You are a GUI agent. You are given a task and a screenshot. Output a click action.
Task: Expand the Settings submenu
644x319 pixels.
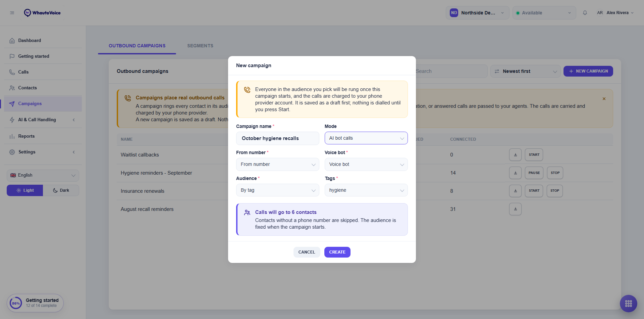(x=43, y=152)
